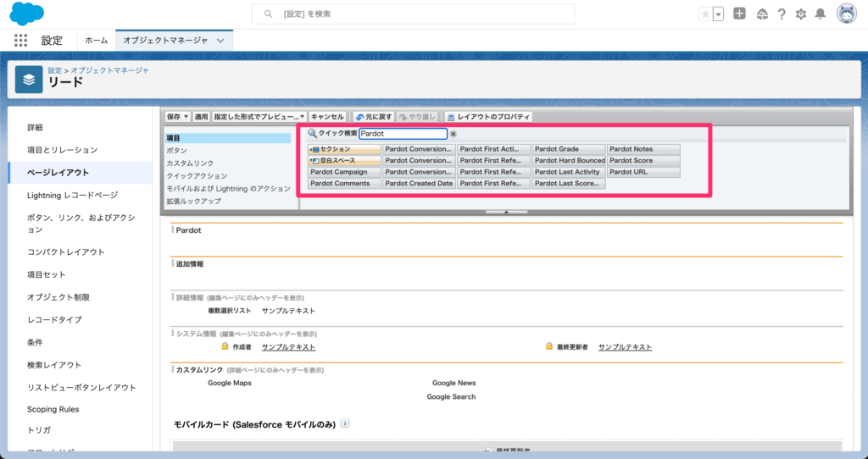Select ページレイアウト in the sidebar

coord(58,173)
